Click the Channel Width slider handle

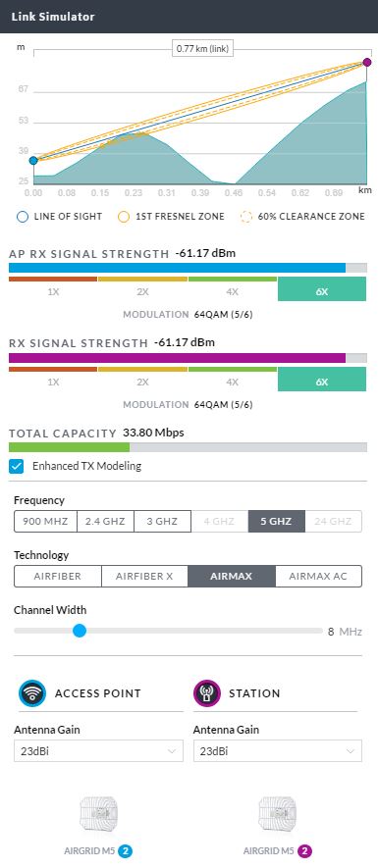[80, 631]
